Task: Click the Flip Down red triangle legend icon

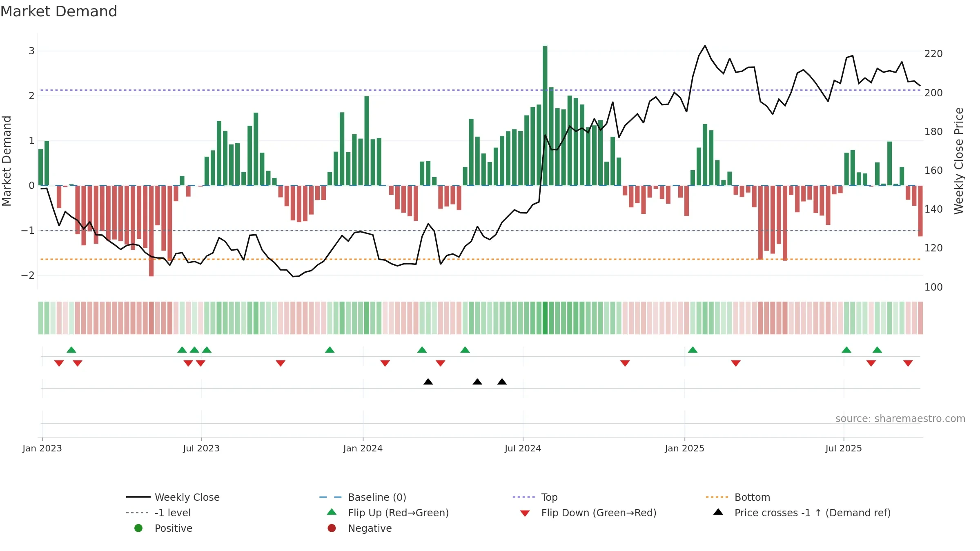Action: [x=525, y=513]
